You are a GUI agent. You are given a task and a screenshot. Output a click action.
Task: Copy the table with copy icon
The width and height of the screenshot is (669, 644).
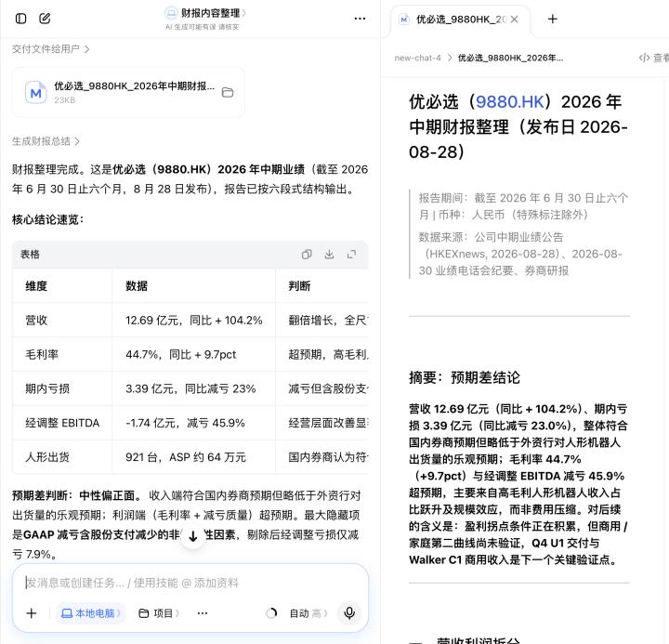307,255
